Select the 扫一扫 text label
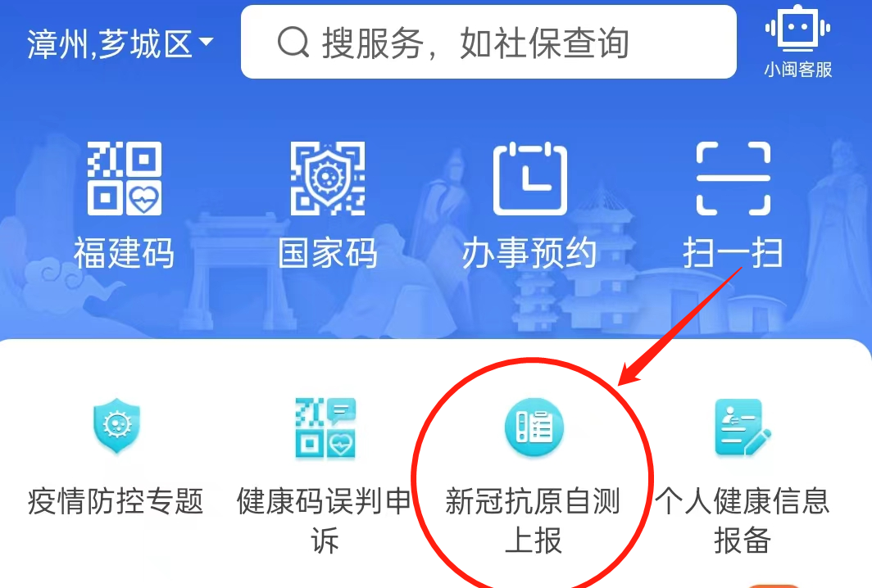872x588 pixels. point(733,252)
